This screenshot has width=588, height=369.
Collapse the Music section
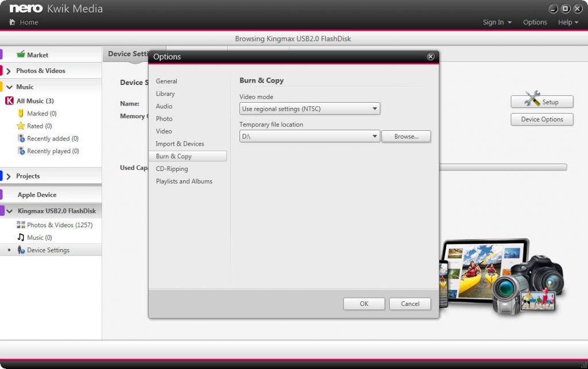point(9,87)
